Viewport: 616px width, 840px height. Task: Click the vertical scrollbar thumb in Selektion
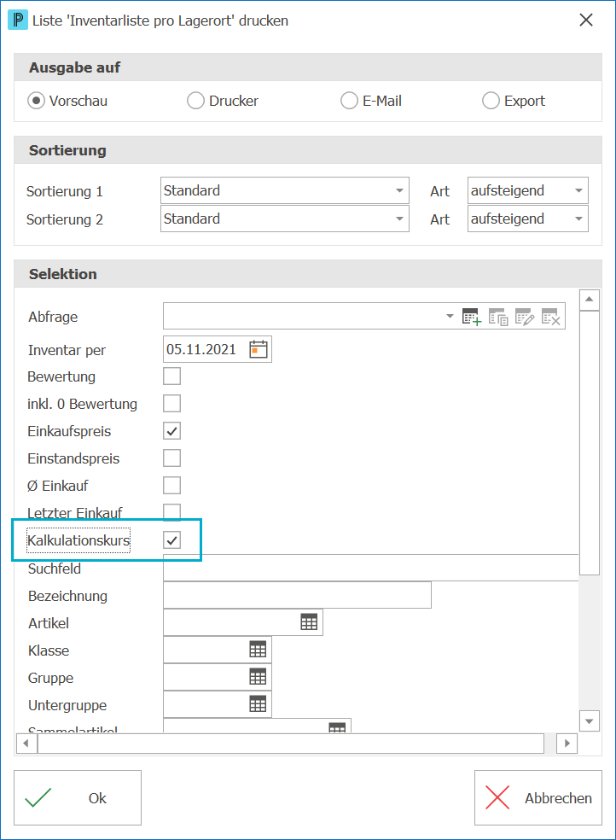pyautogui.click(x=590, y=442)
